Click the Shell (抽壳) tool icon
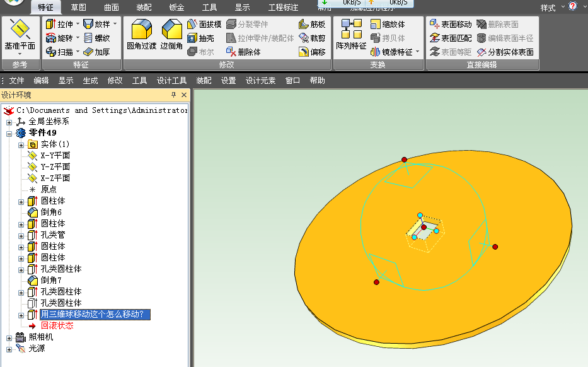Image resolution: width=588 pixels, height=367 pixels. [x=193, y=38]
